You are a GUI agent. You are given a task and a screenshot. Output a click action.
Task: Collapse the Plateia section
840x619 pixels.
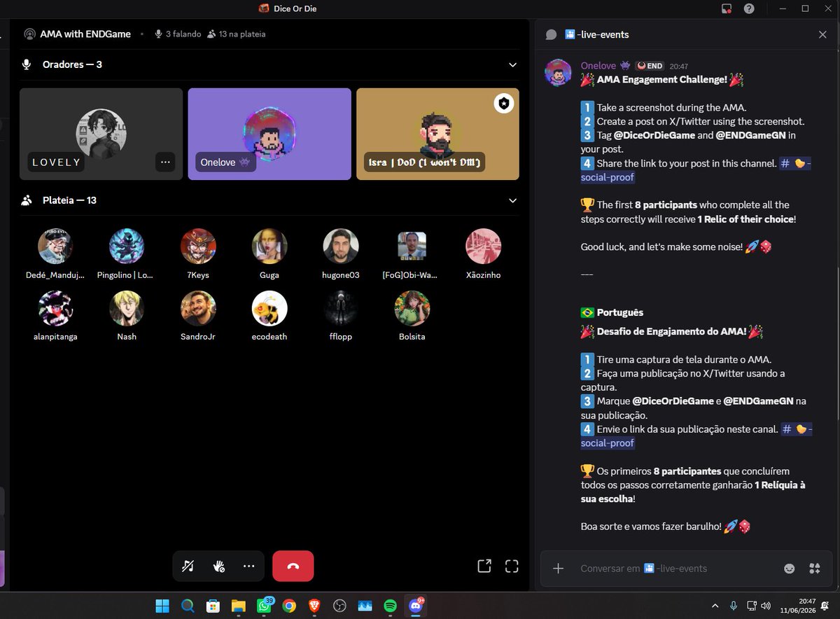pyautogui.click(x=512, y=200)
